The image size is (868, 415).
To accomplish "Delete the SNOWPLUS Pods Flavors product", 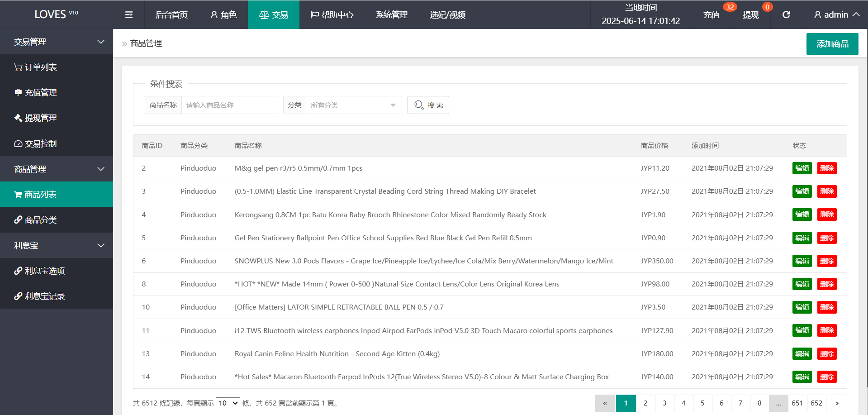I will pos(827,261).
